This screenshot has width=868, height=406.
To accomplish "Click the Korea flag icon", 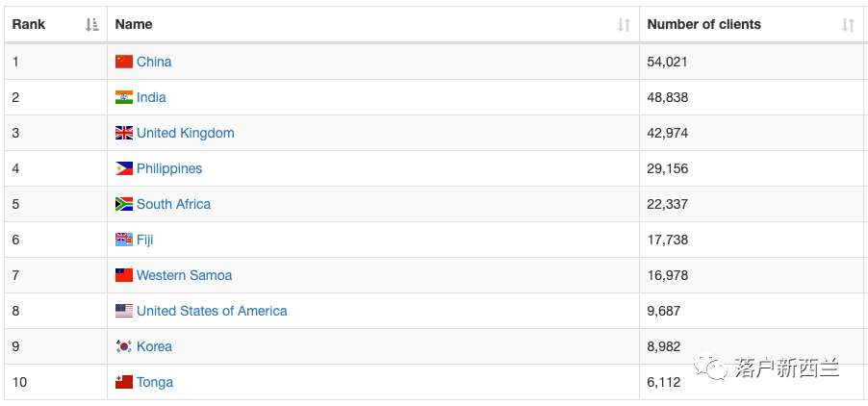I will pyautogui.click(x=124, y=346).
